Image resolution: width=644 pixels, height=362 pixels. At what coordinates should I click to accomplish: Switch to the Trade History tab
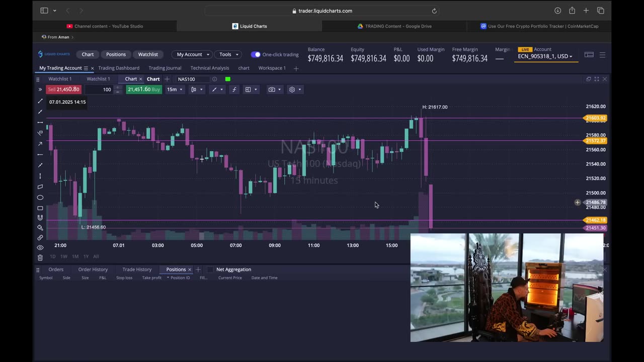(x=137, y=269)
